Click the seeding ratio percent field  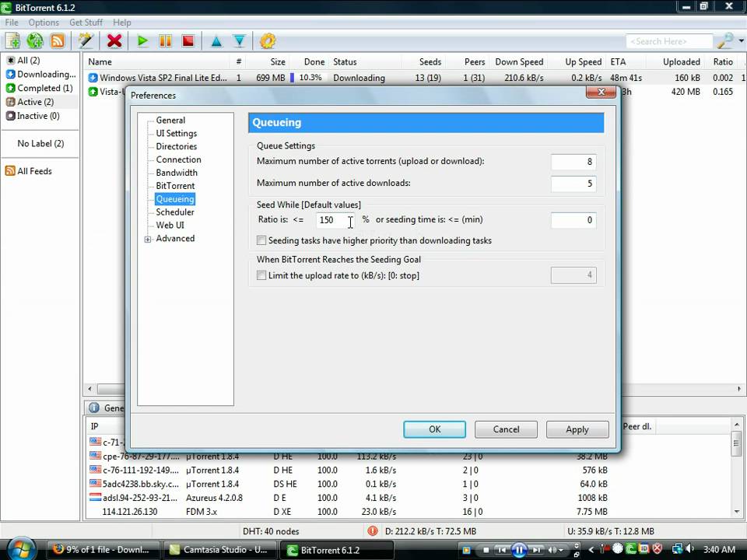tap(335, 220)
